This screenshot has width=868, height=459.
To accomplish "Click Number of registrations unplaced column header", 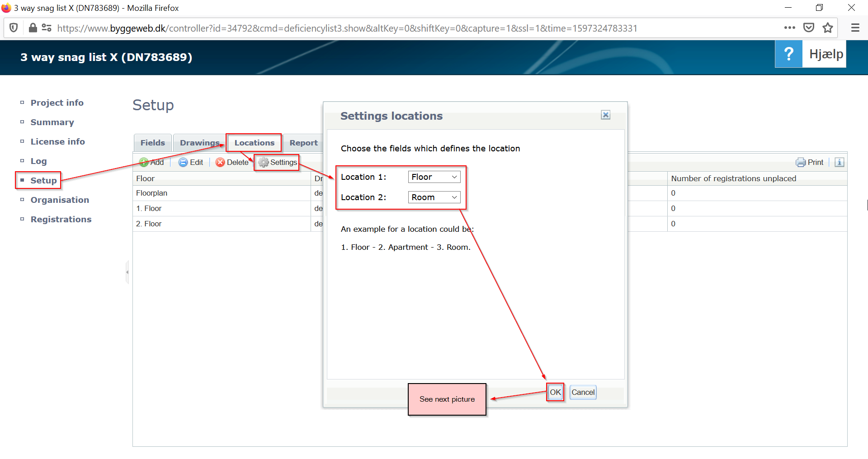I will point(757,178).
